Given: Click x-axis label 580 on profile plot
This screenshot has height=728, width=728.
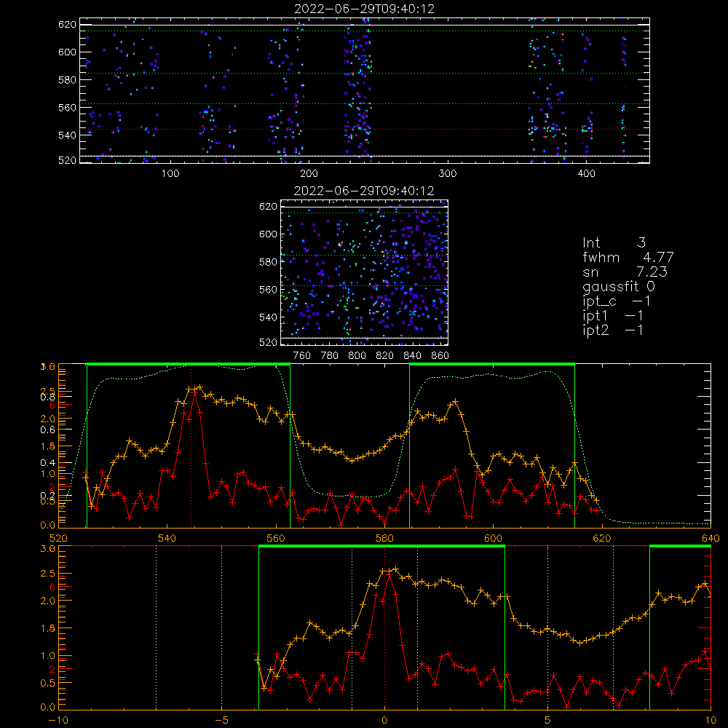Looking at the screenshot, I should tap(384, 539).
